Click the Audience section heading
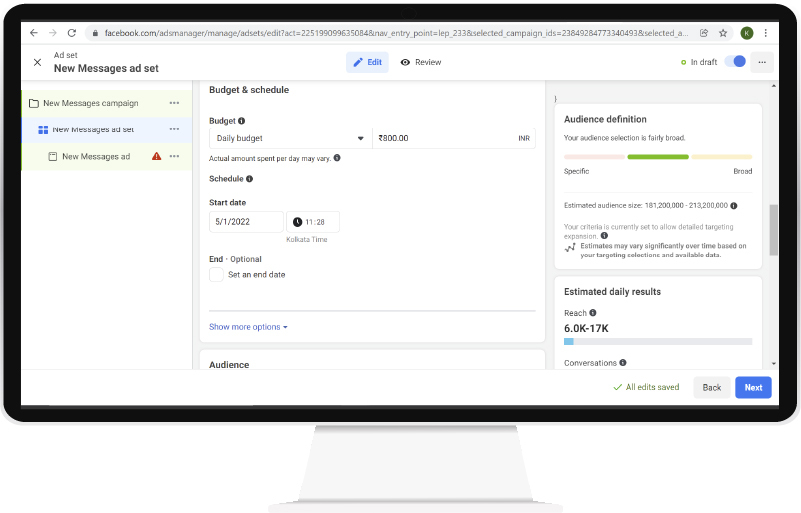 tap(229, 365)
